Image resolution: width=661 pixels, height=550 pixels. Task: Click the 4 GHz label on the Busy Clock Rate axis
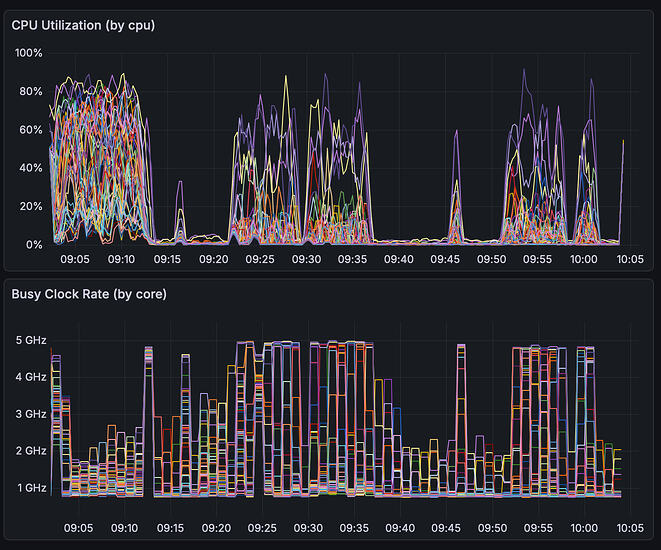coord(31,377)
